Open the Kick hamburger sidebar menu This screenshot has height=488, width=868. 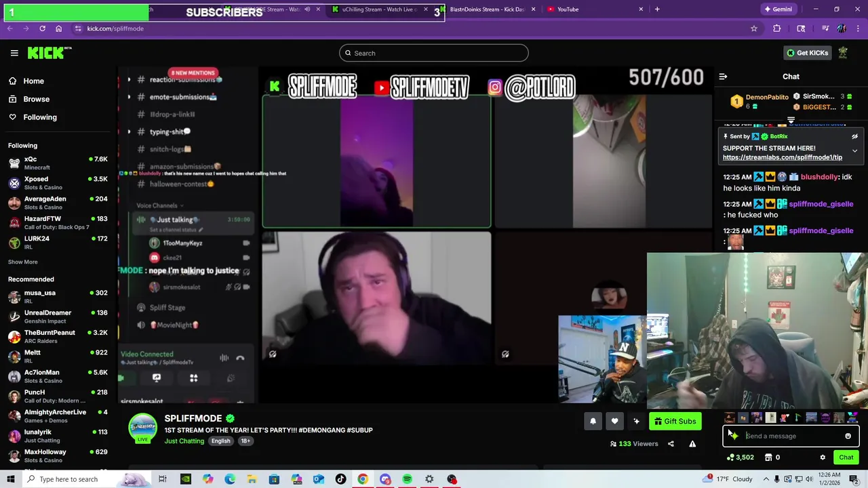14,53
